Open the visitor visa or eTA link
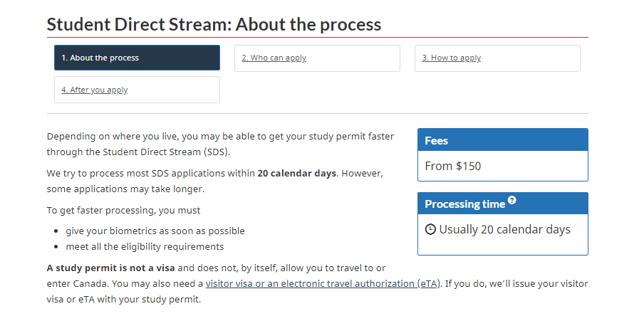Viewport: 644px width, 316px height. point(323,284)
